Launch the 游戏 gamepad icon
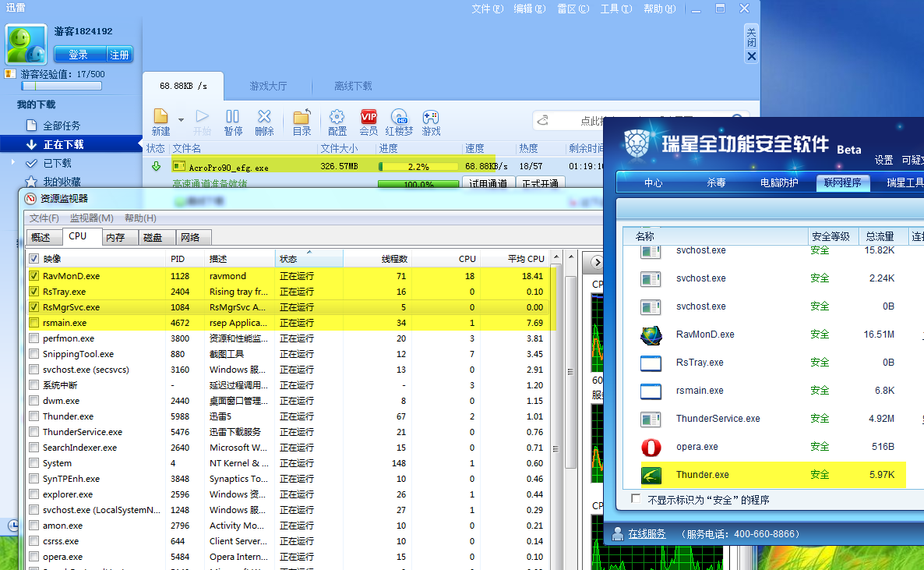 point(431,118)
